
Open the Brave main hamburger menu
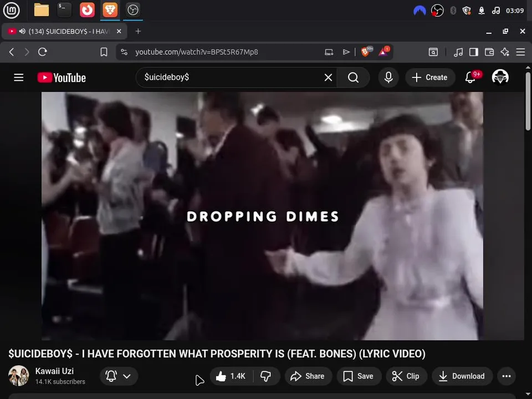(520, 52)
